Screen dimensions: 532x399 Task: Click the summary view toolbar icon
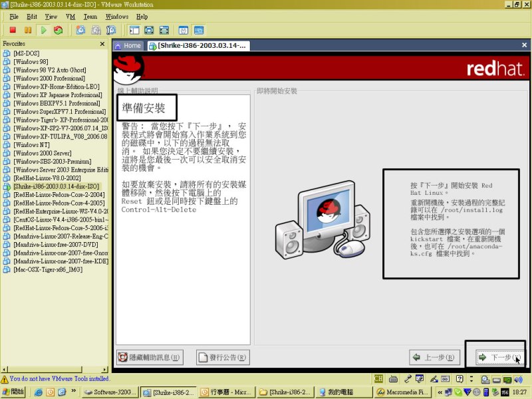coord(184,30)
